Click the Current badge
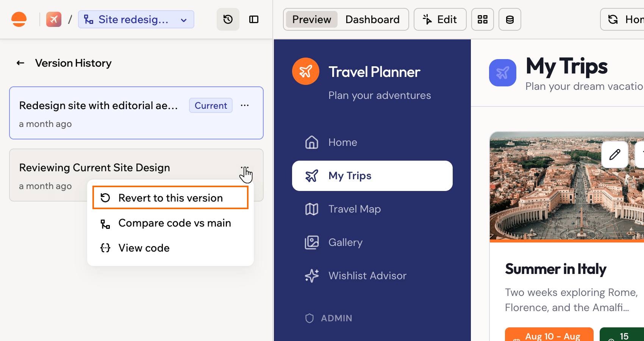The width and height of the screenshot is (644, 341). pyautogui.click(x=211, y=105)
